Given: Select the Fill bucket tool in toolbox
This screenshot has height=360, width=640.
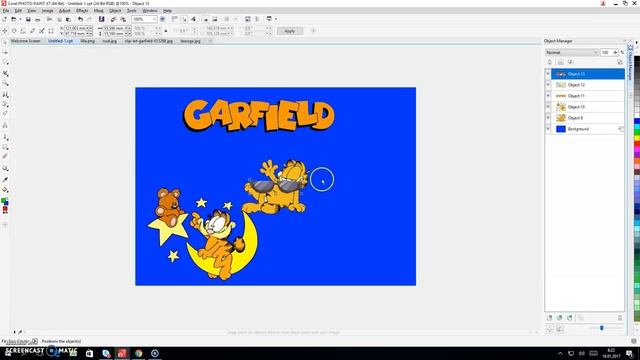Looking at the screenshot, I should (5, 190).
